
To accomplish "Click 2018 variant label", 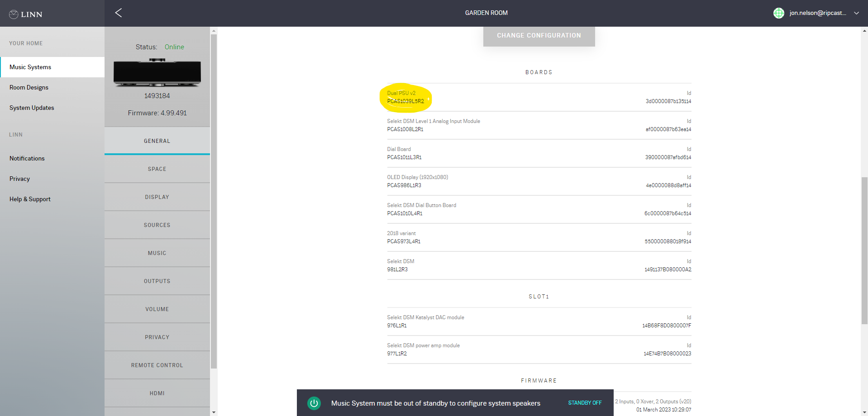I will click(x=401, y=233).
